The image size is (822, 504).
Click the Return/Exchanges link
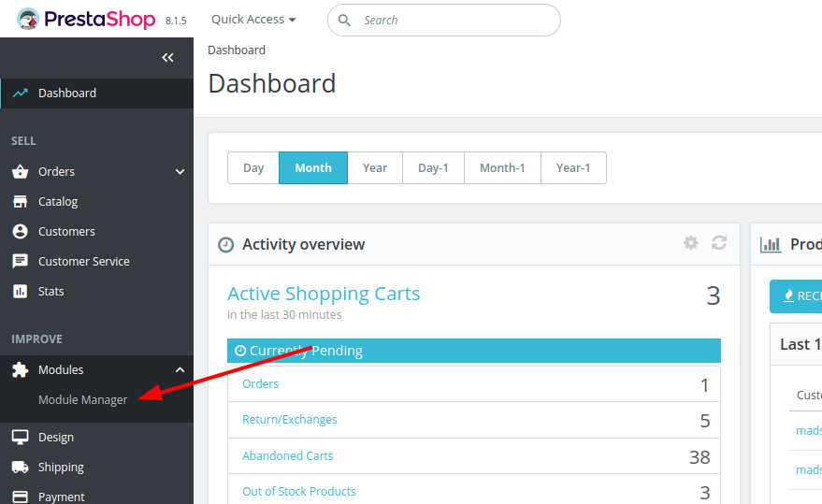click(290, 420)
